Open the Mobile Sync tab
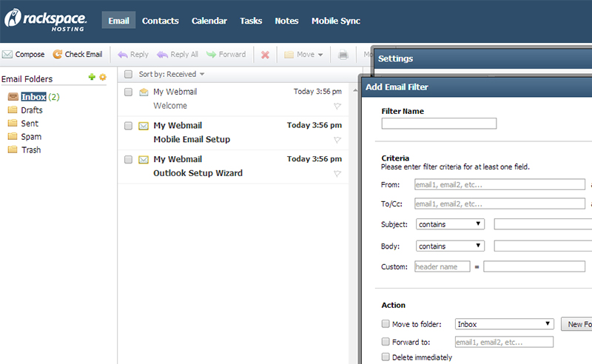The height and width of the screenshot is (364, 592). tap(335, 21)
